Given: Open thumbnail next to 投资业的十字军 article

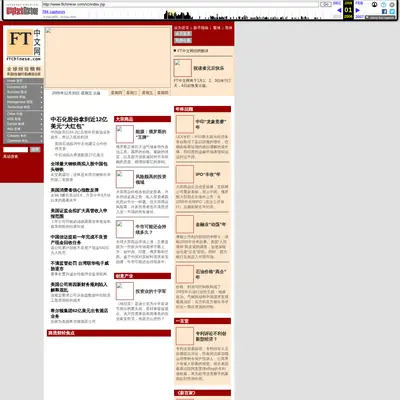Looking at the screenshot, I should [125, 291].
